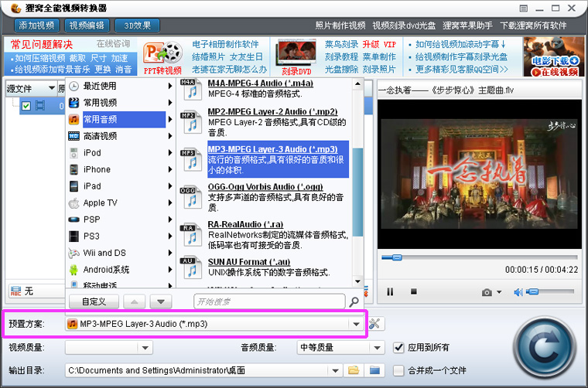This screenshot has width=588, height=388.
Task: Open the iPod category
Action: click(120, 153)
